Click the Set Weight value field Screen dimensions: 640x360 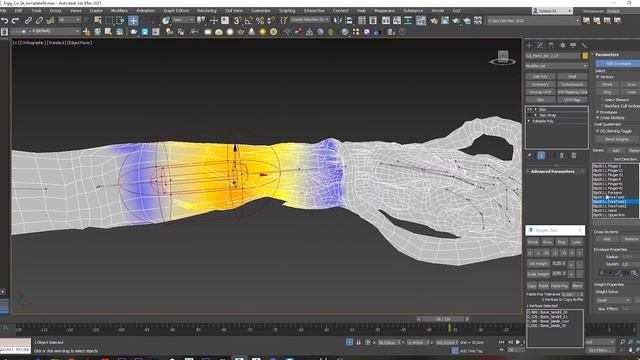[559, 264]
